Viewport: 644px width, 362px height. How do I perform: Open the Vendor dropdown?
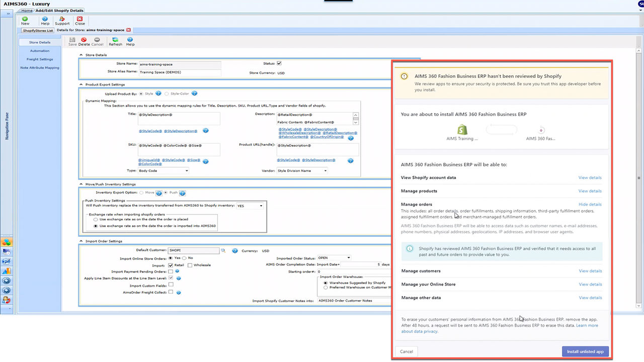(302, 171)
